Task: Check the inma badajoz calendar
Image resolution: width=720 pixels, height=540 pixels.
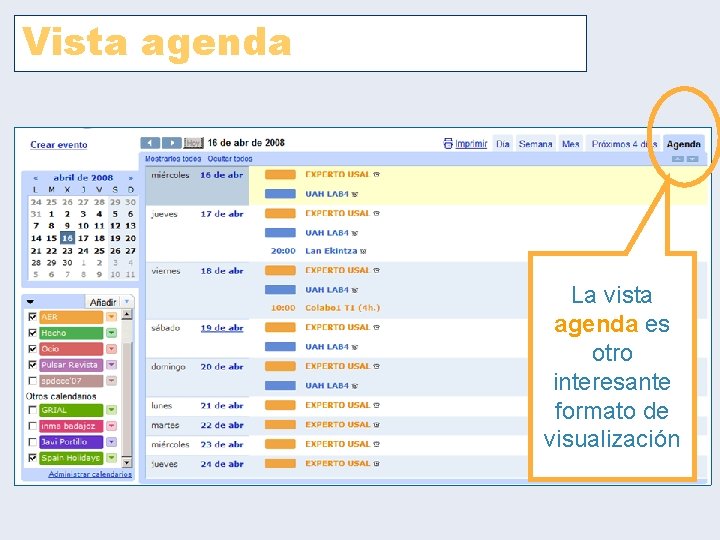Action: pos(33,426)
